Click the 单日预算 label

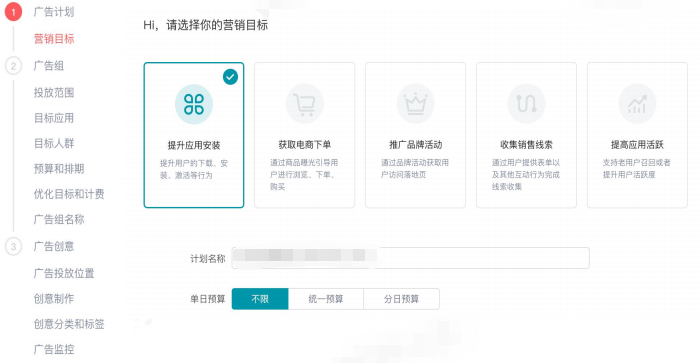coord(208,299)
